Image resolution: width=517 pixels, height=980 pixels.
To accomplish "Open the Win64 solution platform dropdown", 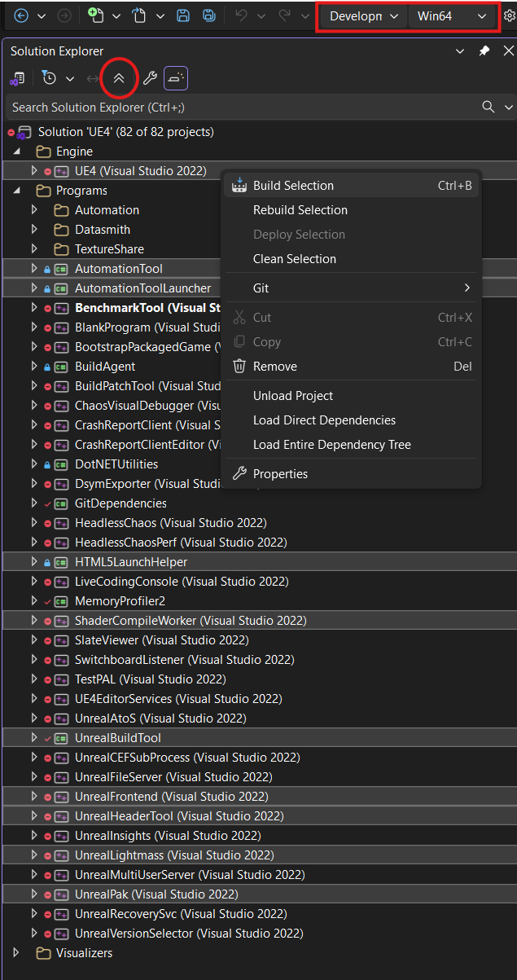I will pyautogui.click(x=451, y=16).
